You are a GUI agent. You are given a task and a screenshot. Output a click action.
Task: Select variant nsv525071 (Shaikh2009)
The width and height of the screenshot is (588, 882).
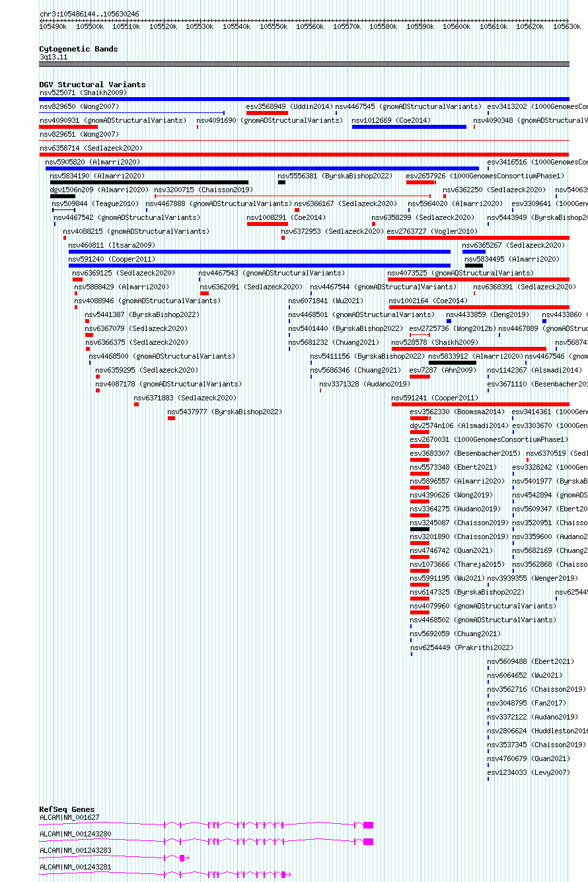83,92
